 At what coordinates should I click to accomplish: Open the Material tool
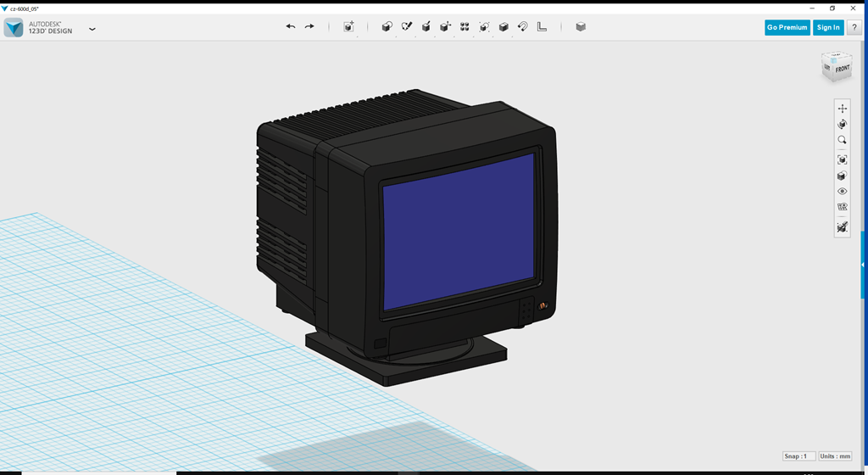[x=581, y=27]
